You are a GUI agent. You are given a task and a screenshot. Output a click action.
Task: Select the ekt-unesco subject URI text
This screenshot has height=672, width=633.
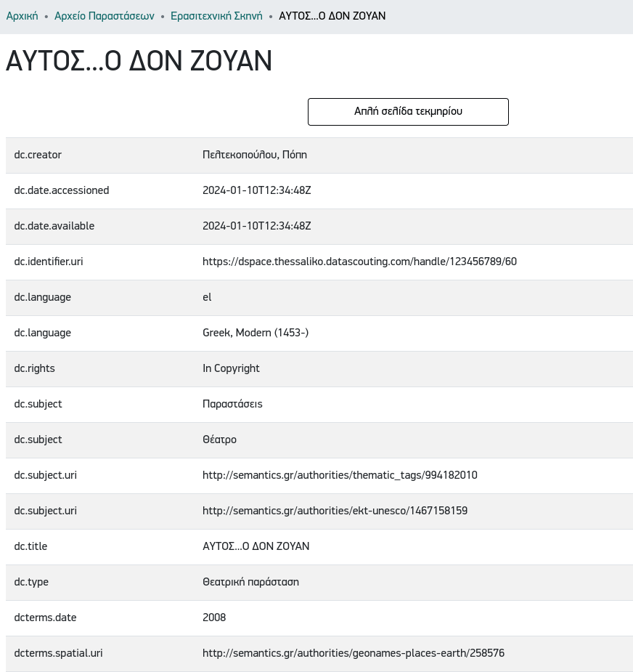(x=335, y=511)
